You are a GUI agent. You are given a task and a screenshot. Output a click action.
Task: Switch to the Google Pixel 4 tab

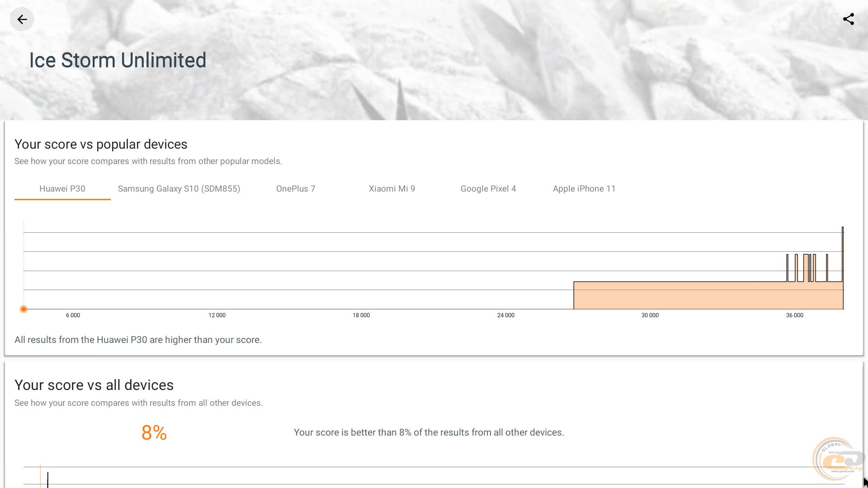pos(488,189)
